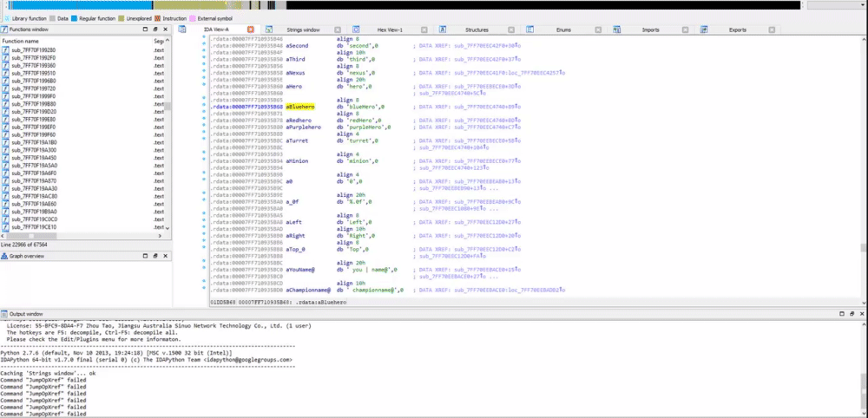Open the navigation band dropdown at top right
The height and width of the screenshot is (418, 868).
[x=862, y=5]
